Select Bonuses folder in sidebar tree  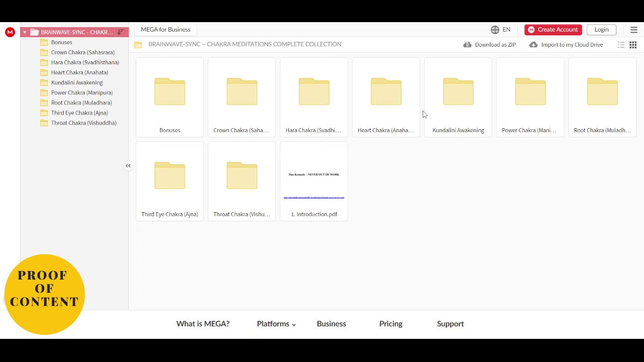tap(61, 42)
